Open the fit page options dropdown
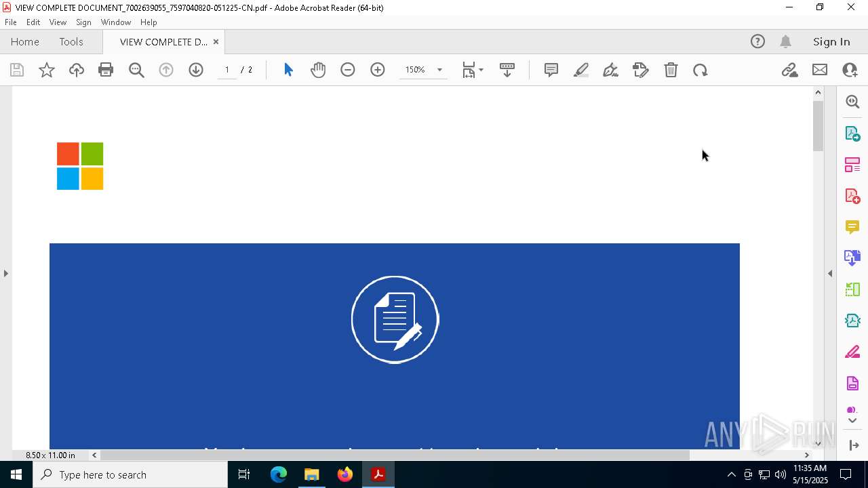 [x=473, y=70]
